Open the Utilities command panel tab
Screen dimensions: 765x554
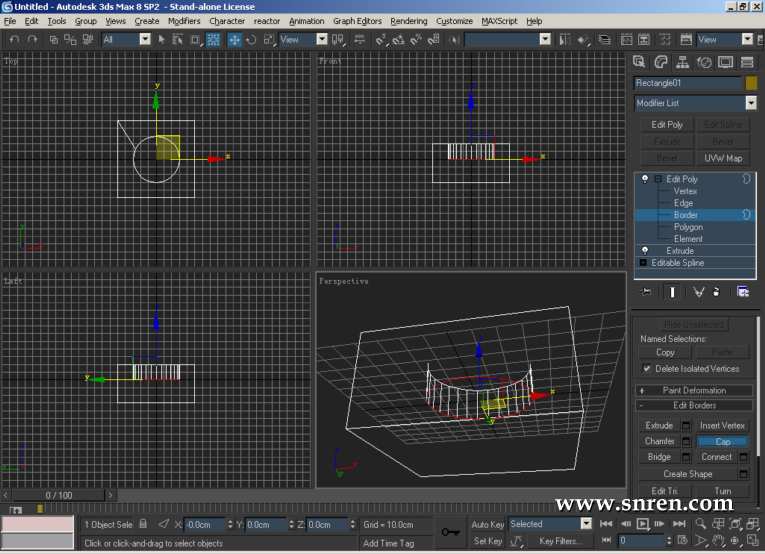(x=747, y=62)
